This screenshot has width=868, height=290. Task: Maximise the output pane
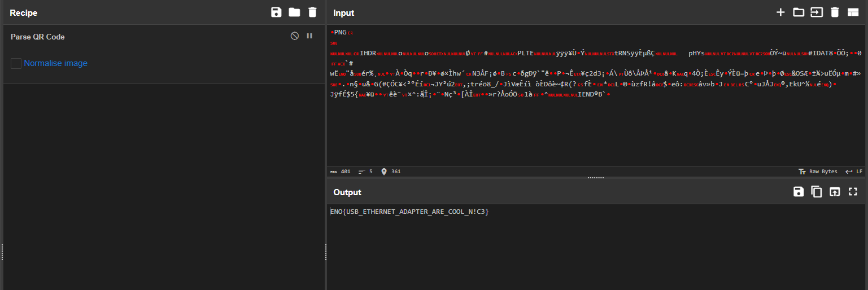853,192
